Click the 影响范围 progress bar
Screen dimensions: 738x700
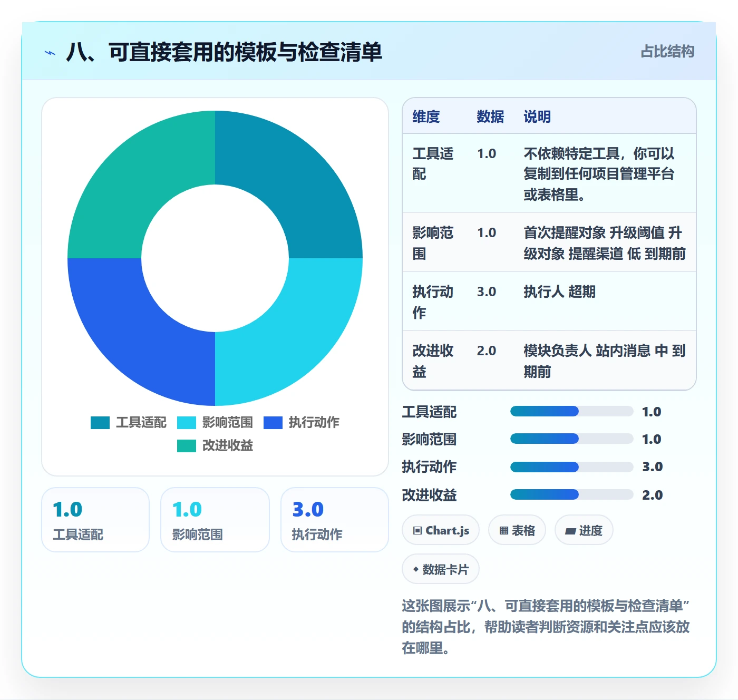pyautogui.click(x=572, y=439)
